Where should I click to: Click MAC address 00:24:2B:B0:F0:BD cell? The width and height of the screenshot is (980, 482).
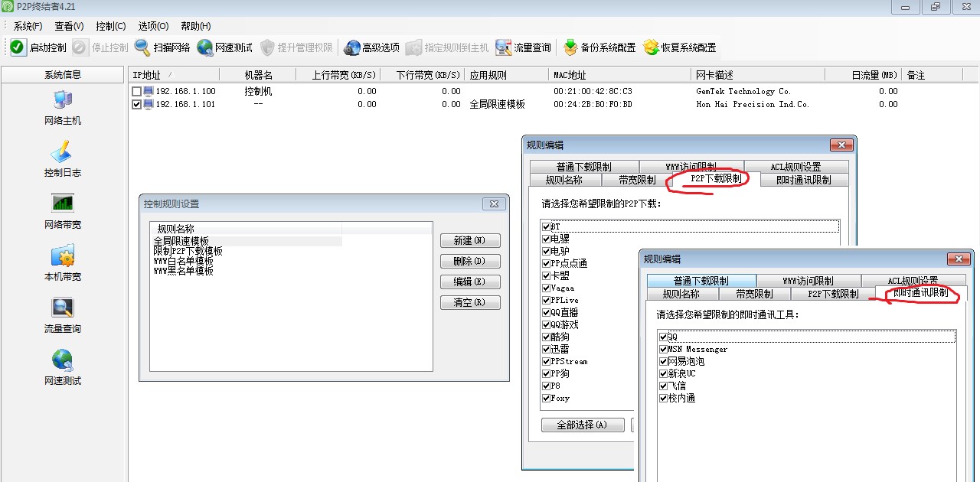(593, 104)
